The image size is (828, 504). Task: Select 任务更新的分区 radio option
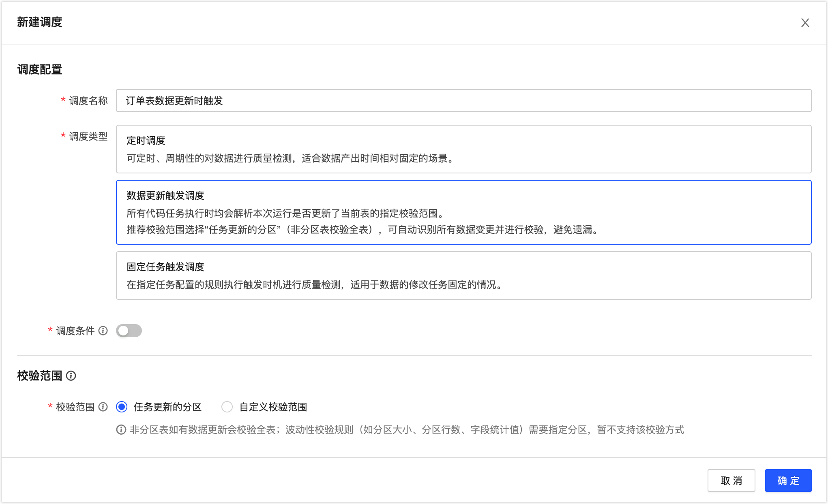pyautogui.click(x=122, y=407)
